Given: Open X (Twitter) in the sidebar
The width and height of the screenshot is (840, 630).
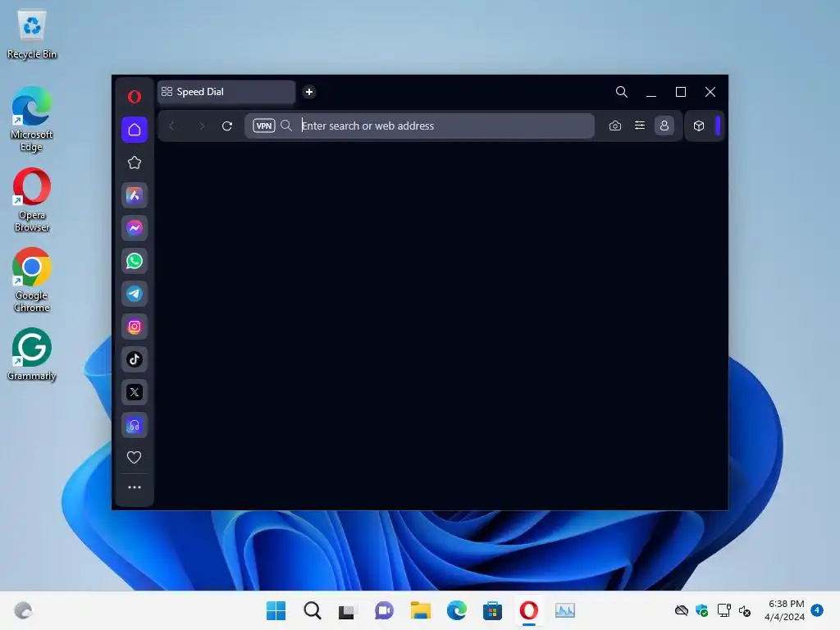Looking at the screenshot, I should (135, 392).
